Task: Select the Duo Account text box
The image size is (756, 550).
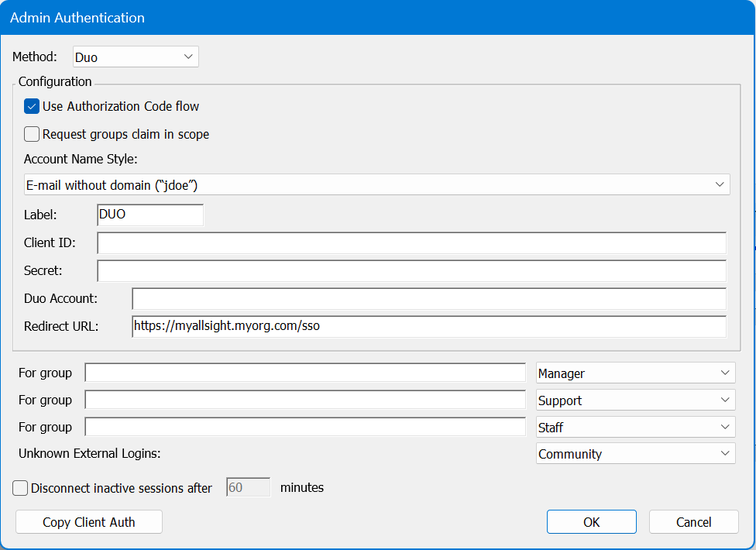Action: pyautogui.click(x=428, y=299)
